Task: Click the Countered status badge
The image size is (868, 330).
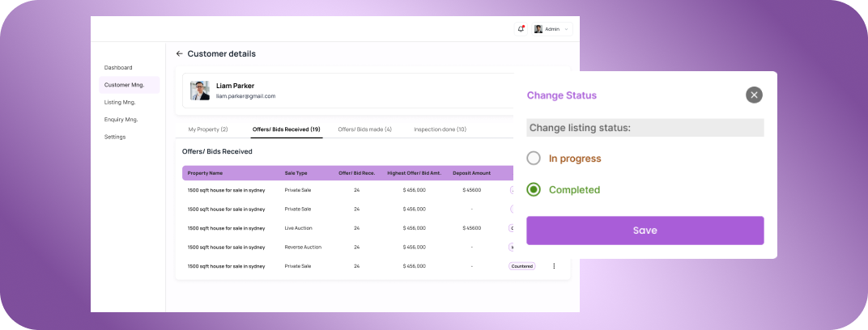Action: coord(522,266)
